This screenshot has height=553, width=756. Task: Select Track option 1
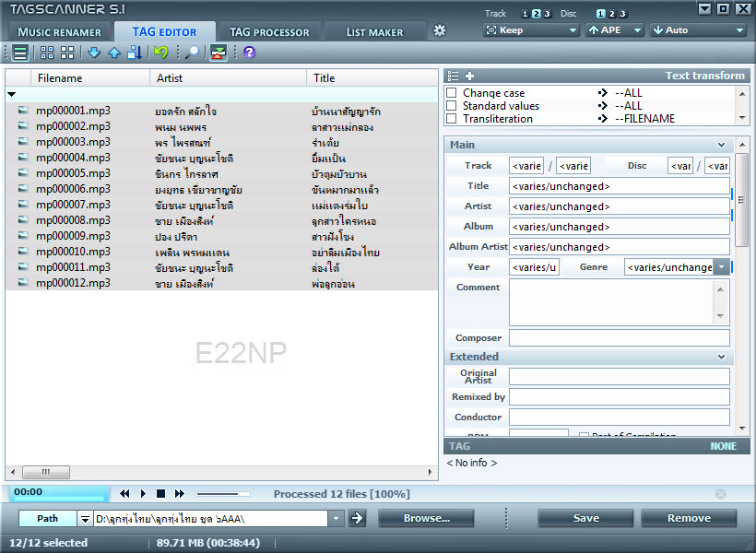click(526, 14)
